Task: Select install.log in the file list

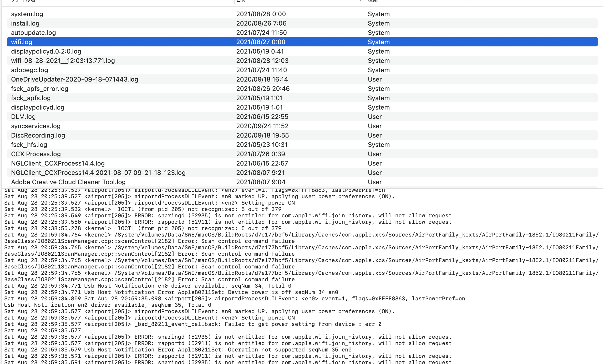Action: click(x=25, y=23)
